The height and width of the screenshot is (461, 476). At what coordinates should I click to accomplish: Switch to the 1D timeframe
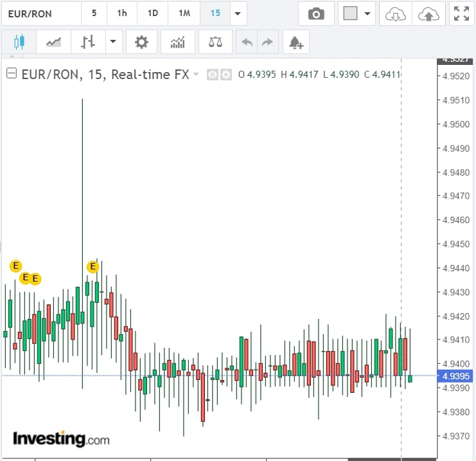coord(152,14)
